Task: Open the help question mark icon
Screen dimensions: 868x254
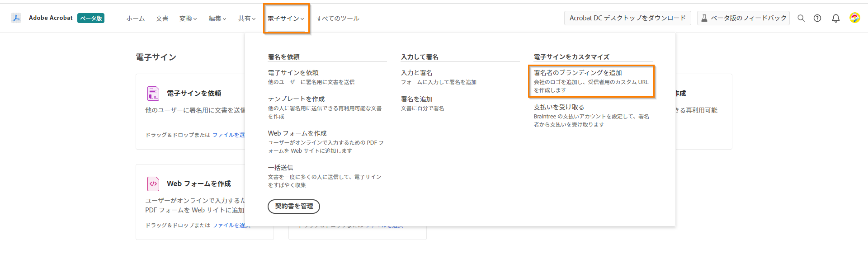Action: point(817,18)
